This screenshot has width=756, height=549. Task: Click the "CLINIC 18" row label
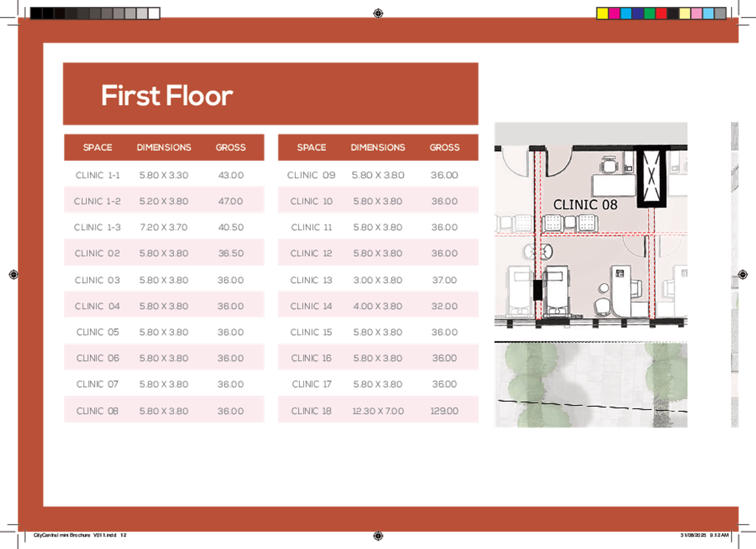pyautogui.click(x=311, y=411)
